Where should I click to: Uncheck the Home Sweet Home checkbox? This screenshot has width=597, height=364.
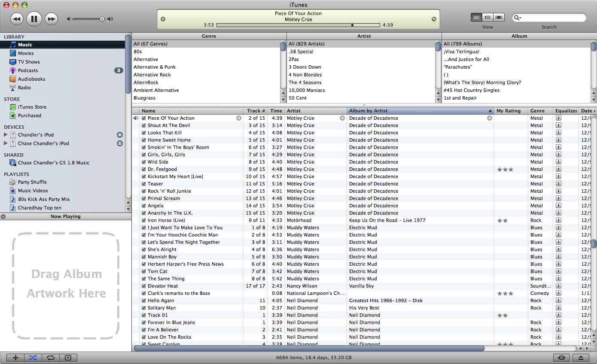[x=144, y=140]
